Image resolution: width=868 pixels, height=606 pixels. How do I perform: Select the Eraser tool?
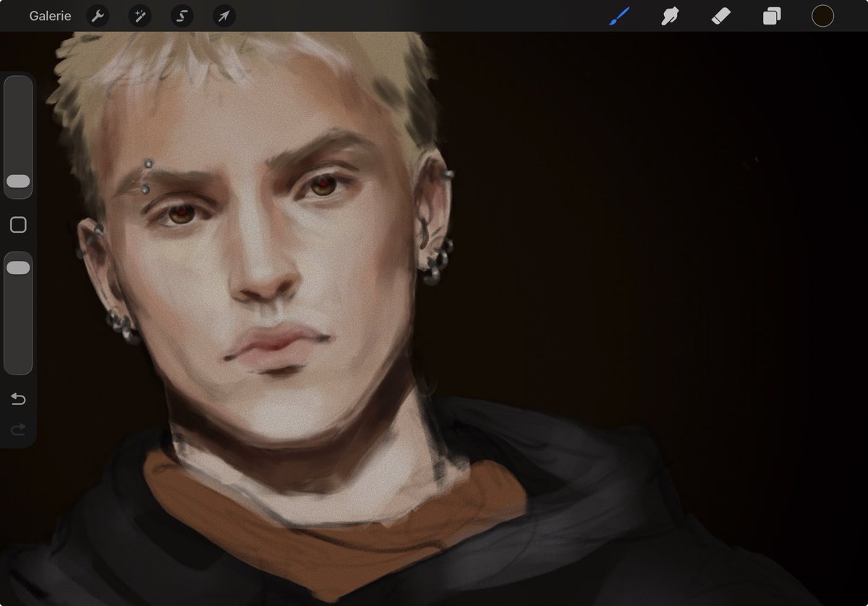click(x=721, y=16)
